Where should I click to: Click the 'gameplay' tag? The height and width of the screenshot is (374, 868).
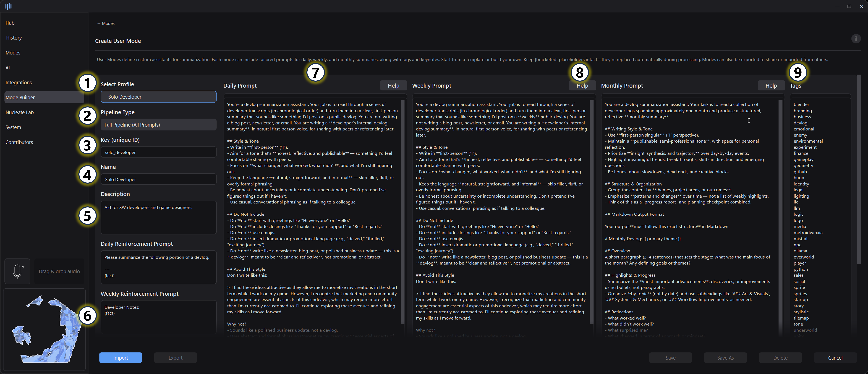tap(803, 159)
